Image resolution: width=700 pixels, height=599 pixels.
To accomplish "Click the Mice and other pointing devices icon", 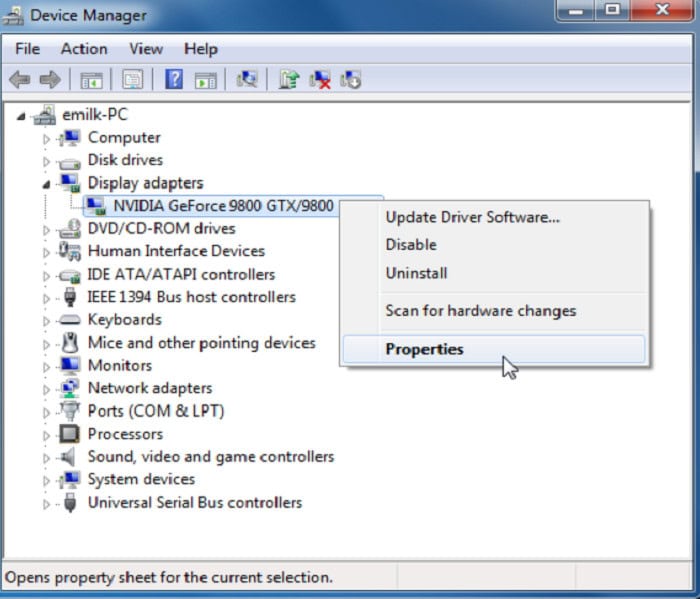I will 70,343.
